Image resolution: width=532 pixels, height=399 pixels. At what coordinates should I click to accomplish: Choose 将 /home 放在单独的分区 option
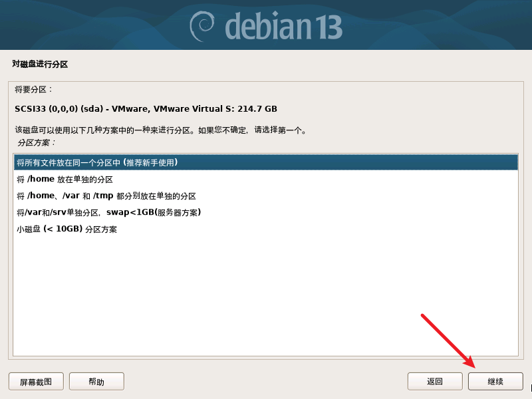[x=265, y=179]
